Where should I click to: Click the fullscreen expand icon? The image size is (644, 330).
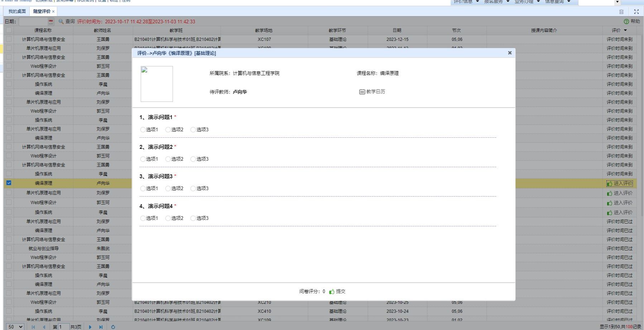tap(636, 11)
